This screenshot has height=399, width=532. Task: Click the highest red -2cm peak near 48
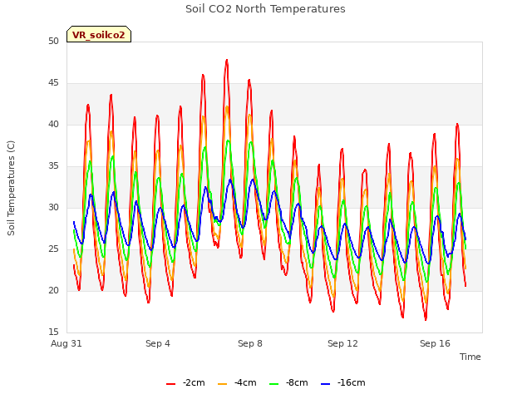pos(227,61)
